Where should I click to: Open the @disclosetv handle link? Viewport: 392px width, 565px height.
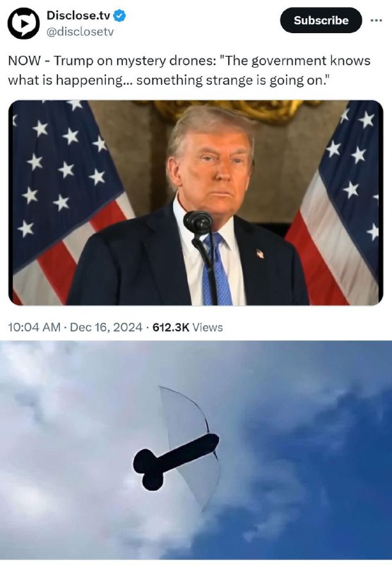click(x=80, y=32)
